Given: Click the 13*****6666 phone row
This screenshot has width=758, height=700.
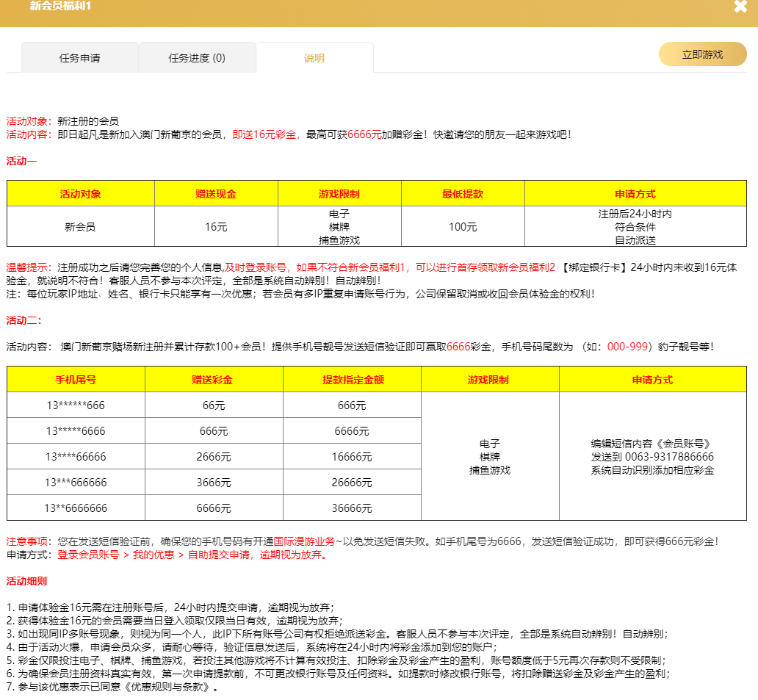Looking at the screenshot, I should coord(76,430).
